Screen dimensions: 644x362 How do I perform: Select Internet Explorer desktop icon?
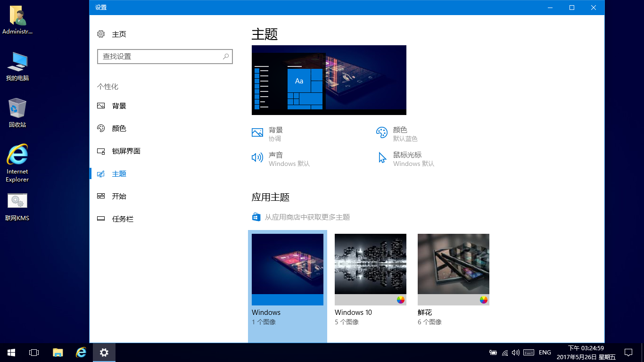coord(17,163)
